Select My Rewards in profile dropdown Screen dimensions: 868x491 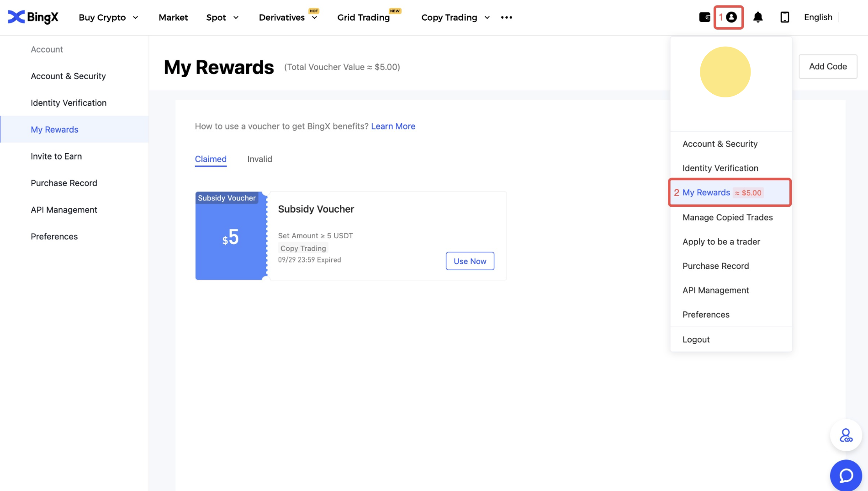pos(706,192)
